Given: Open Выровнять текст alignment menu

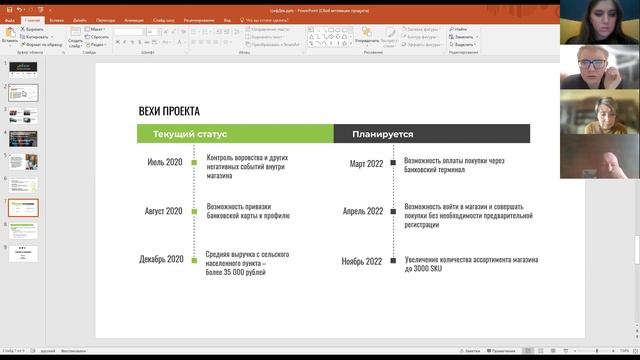Looking at the screenshot, I should [265, 37].
